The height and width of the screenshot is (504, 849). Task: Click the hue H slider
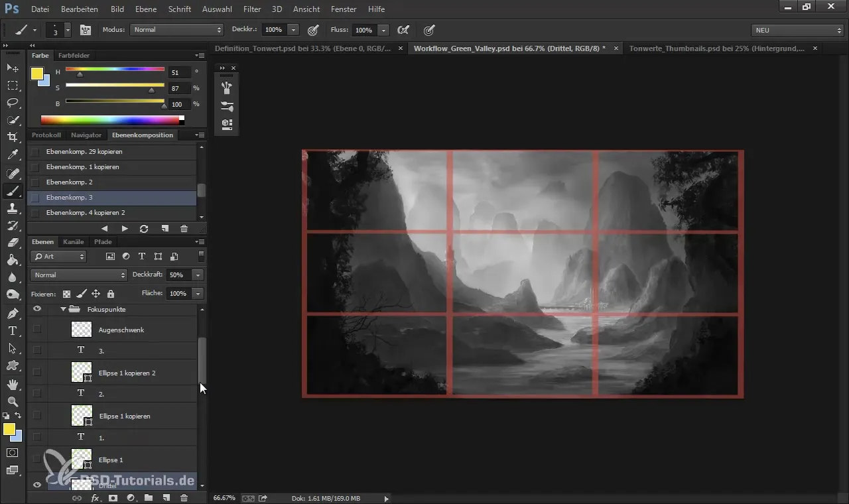coord(115,70)
